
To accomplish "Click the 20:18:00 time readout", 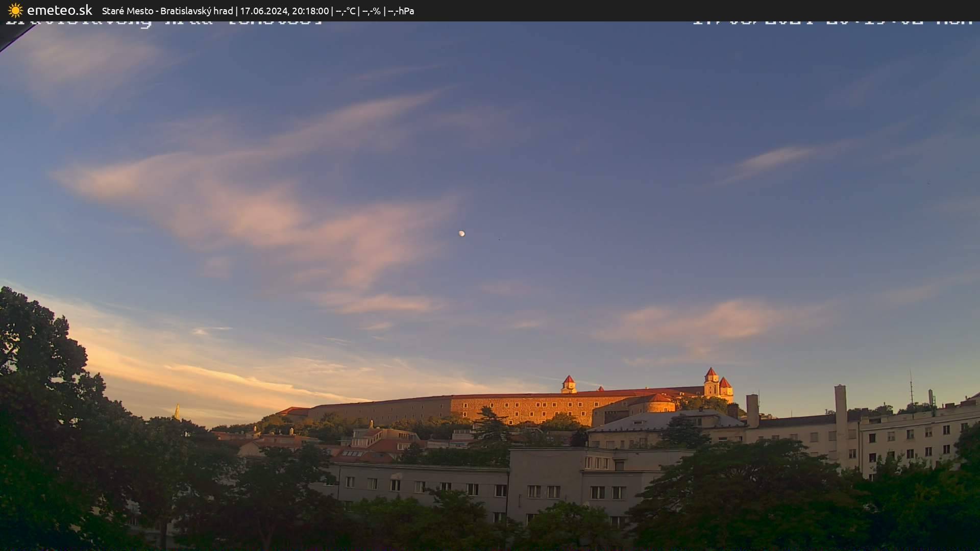I will 310,11.
